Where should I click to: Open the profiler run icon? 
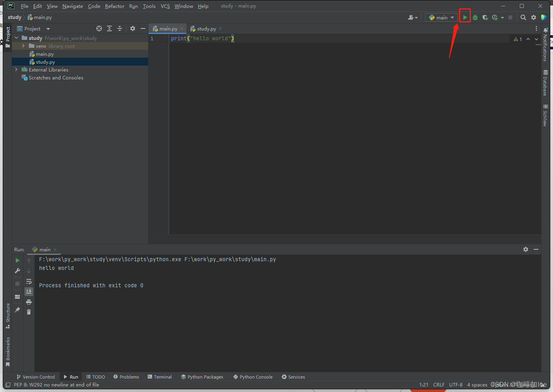(495, 17)
